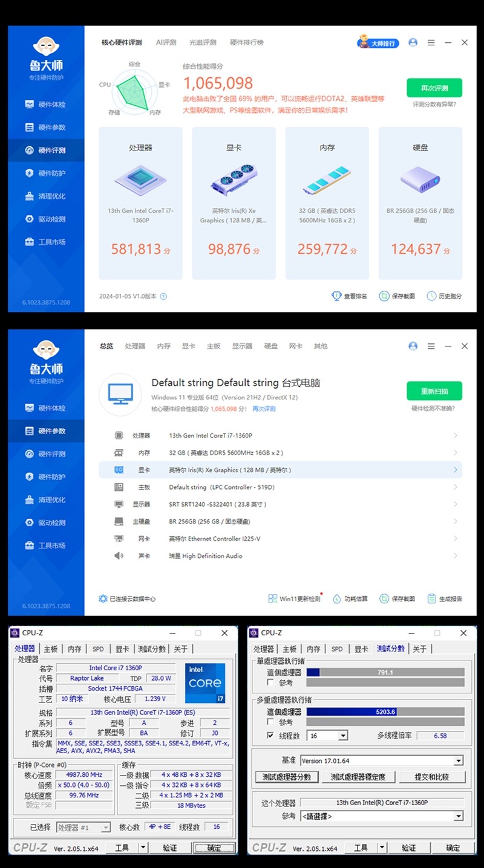Open 驱动检测 in the hardware overview window sidebar

pyautogui.click(x=46, y=523)
